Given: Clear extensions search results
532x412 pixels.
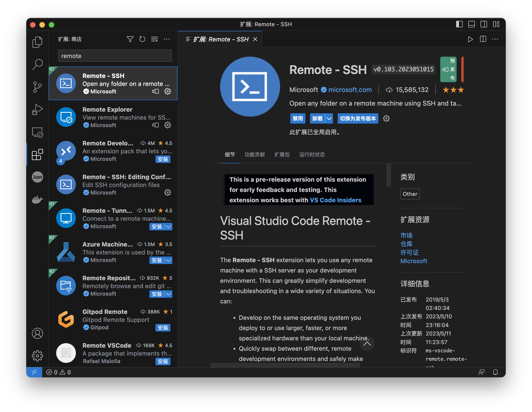Looking at the screenshot, I should tap(155, 39).
